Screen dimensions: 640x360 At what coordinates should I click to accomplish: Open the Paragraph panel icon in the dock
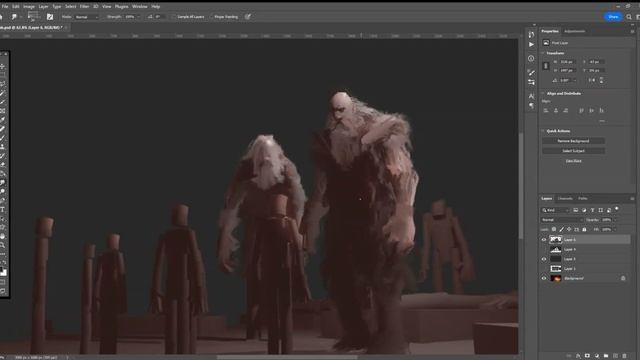(531, 106)
